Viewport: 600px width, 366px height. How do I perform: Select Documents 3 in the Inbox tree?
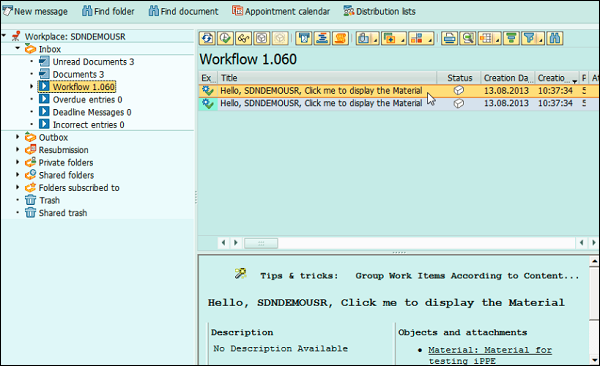point(78,74)
